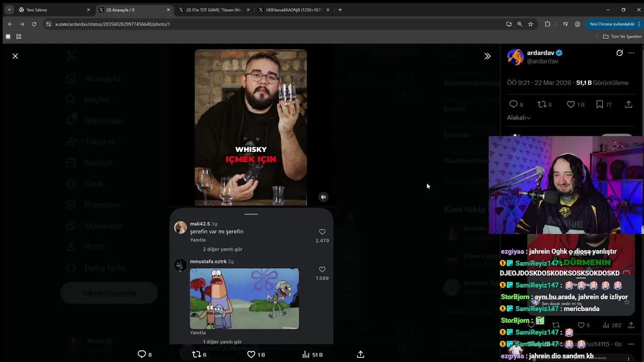Open the install app icon in the address bar
This screenshot has height=362, width=644.
509,24
